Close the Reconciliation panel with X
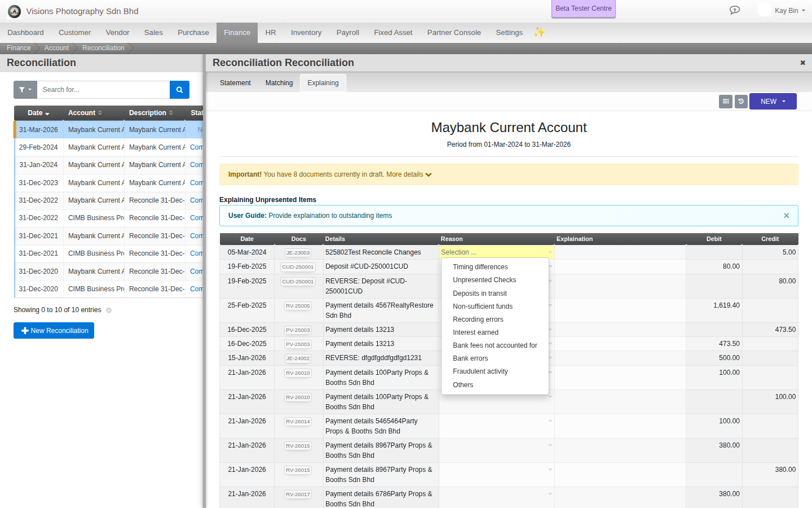 (x=802, y=63)
